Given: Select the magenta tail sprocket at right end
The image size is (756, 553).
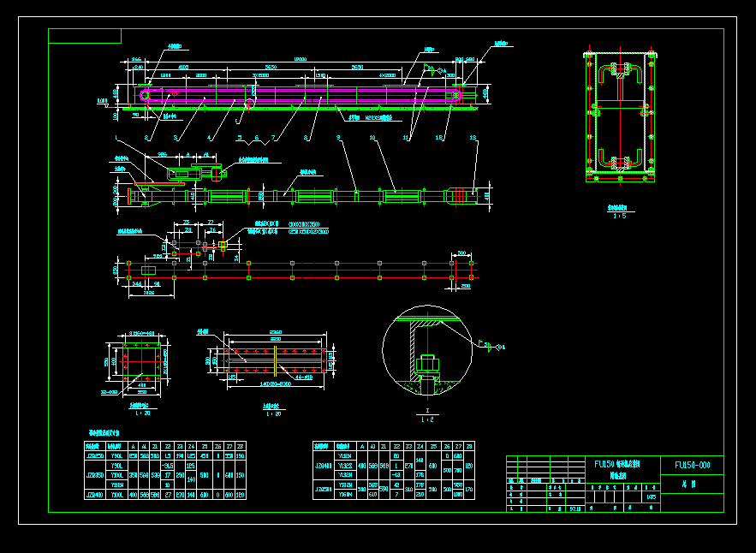Looking at the screenshot, I should 455,96.
